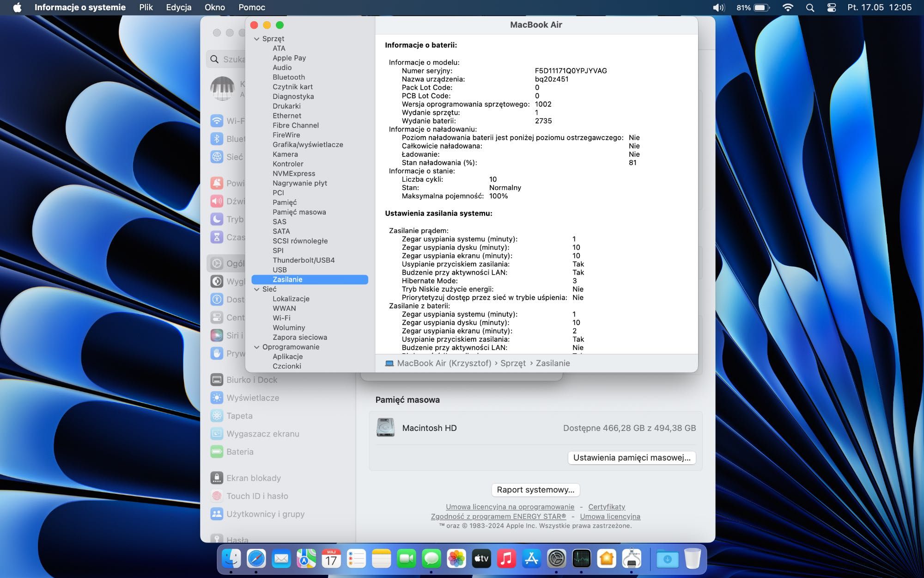Click the Macintosh HD drive icon
Screen dimensions: 924x578
coord(385,428)
